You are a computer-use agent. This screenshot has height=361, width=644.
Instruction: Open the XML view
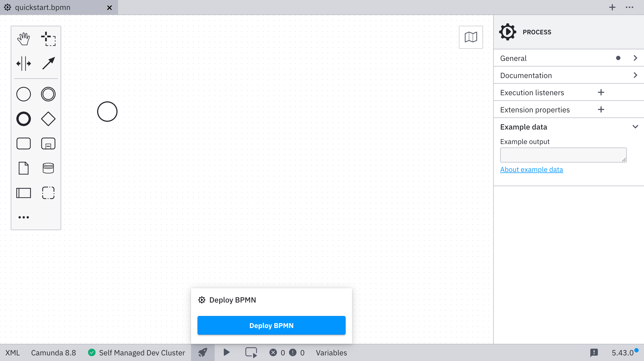pos(13,353)
